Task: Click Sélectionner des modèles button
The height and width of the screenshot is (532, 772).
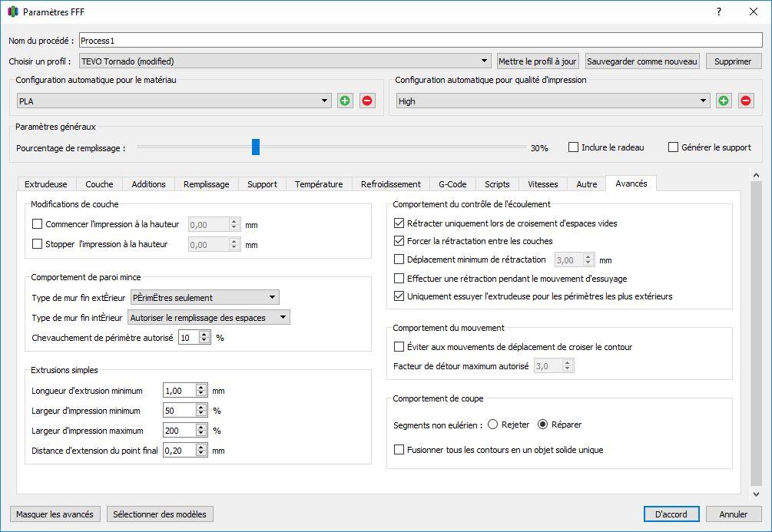Action: click(160, 514)
